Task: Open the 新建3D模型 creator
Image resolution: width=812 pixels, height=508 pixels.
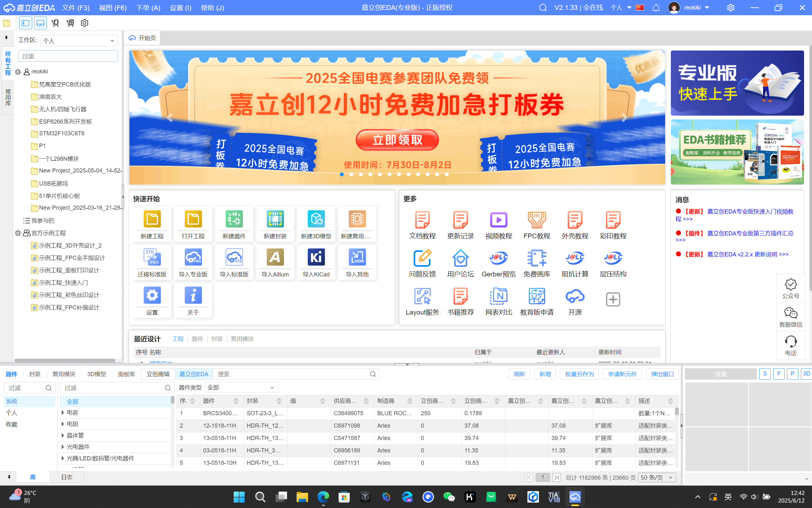Action: point(316,223)
